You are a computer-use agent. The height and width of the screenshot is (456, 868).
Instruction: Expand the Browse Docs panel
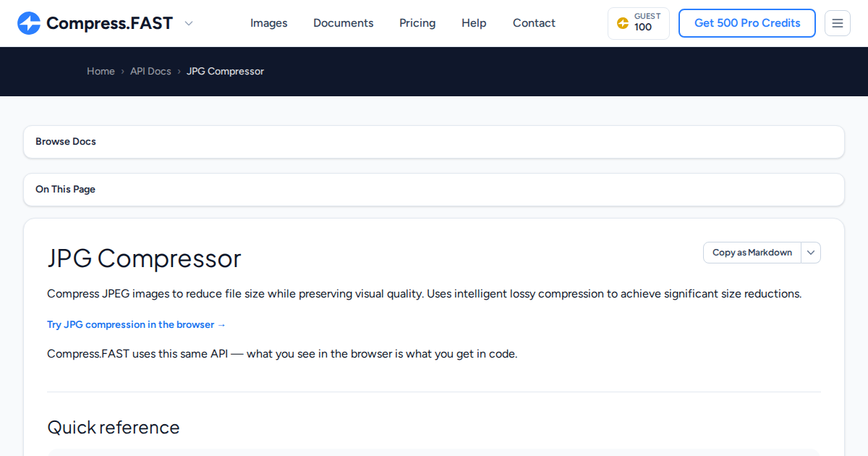pos(434,142)
